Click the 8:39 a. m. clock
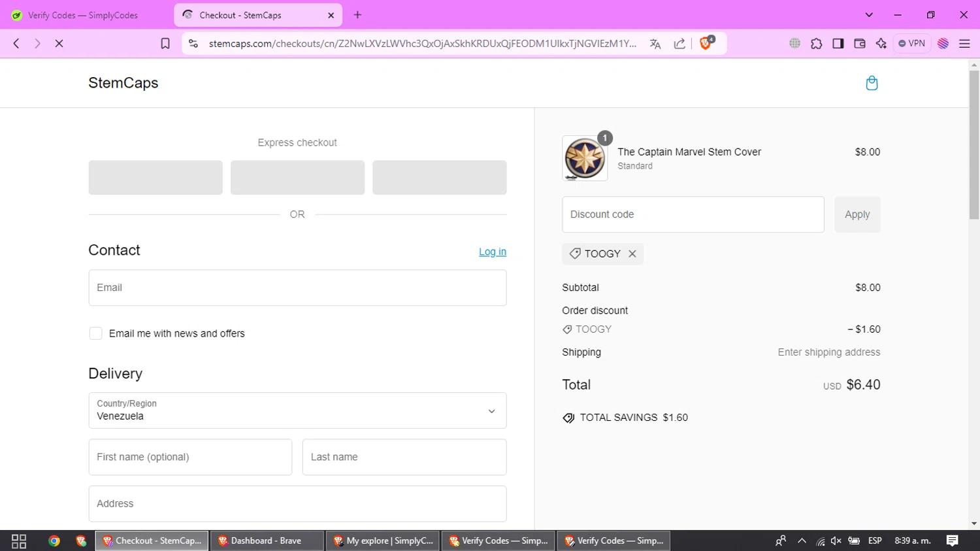 (x=913, y=541)
